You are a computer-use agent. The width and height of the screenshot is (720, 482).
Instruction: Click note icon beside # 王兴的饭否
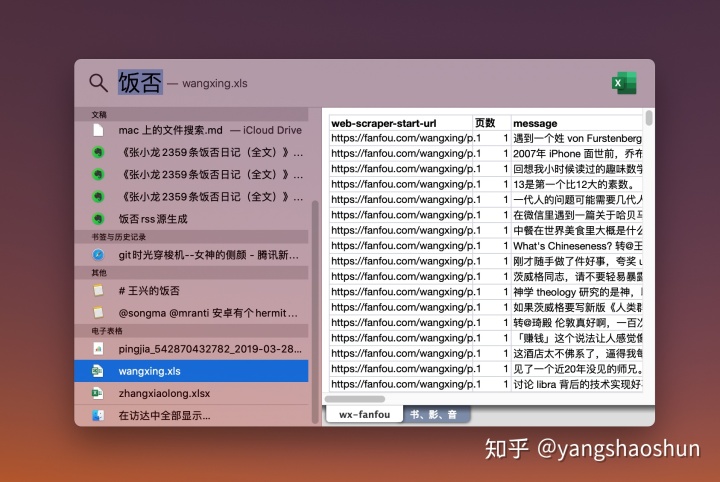tap(98, 291)
